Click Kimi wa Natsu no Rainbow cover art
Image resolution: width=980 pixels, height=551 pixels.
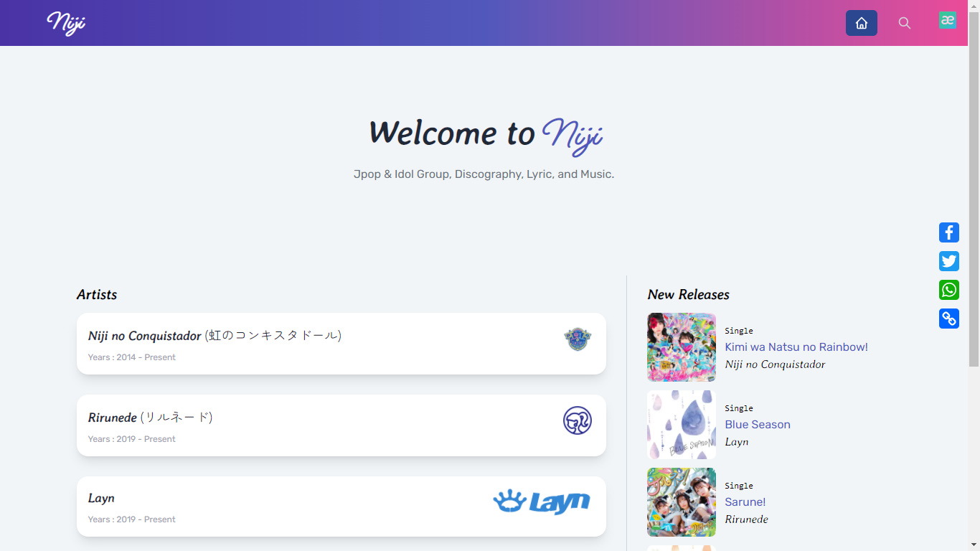pos(681,347)
